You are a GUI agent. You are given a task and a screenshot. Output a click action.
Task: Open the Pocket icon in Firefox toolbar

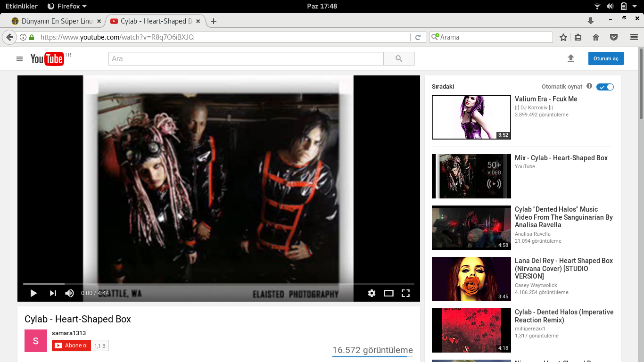[x=614, y=37]
